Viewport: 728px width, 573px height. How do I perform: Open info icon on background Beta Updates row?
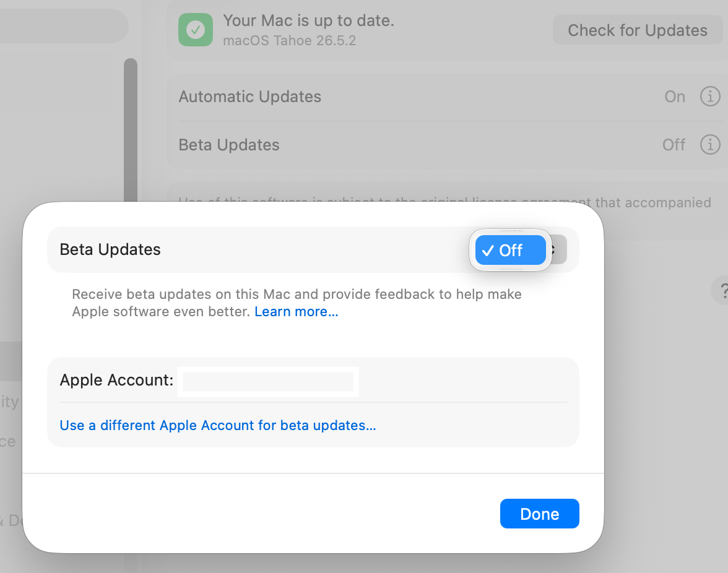(x=710, y=145)
